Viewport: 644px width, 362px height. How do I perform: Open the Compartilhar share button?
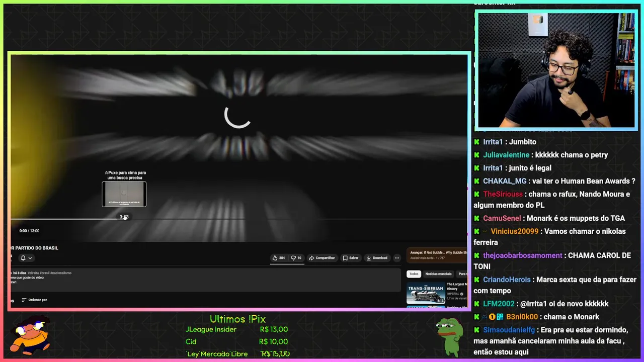(x=322, y=258)
